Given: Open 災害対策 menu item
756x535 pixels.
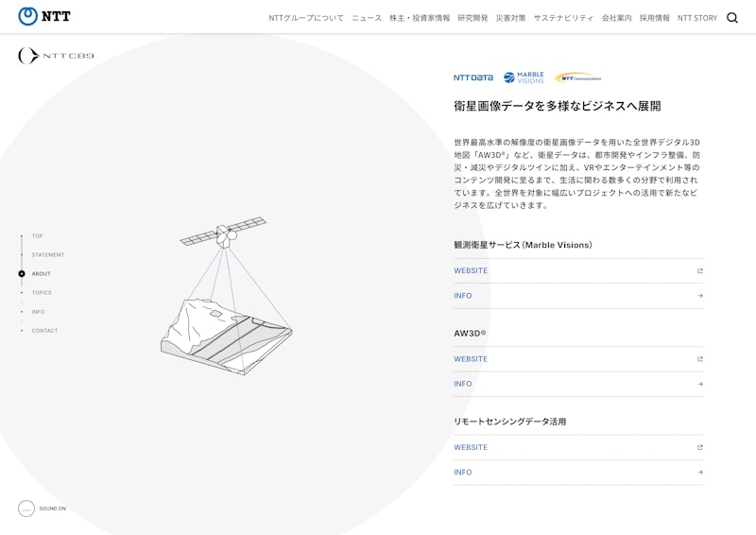Looking at the screenshot, I should click(510, 18).
